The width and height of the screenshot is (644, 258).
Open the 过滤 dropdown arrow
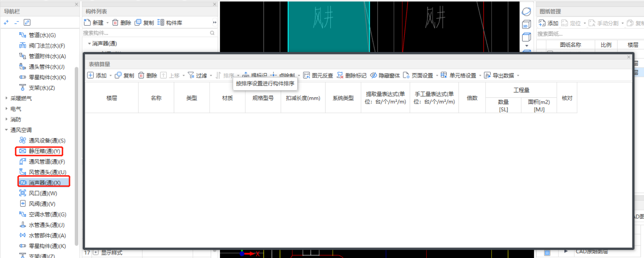(211, 76)
